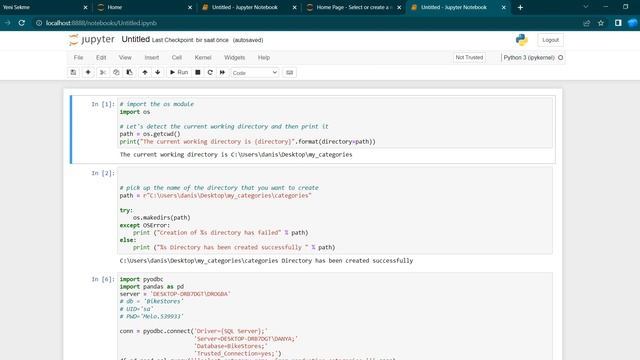
Task: Close the Yeni Sekme tab
Action: (x=85, y=7)
